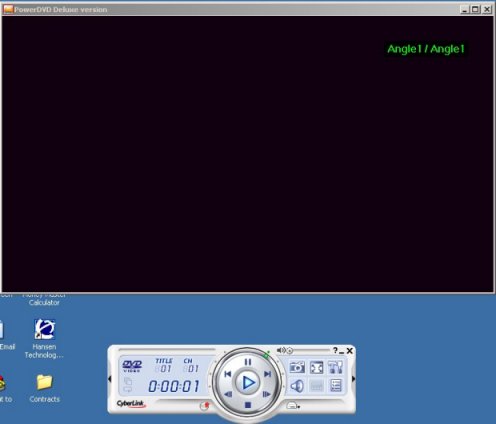Click the CyberLink logo link

point(131,404)
